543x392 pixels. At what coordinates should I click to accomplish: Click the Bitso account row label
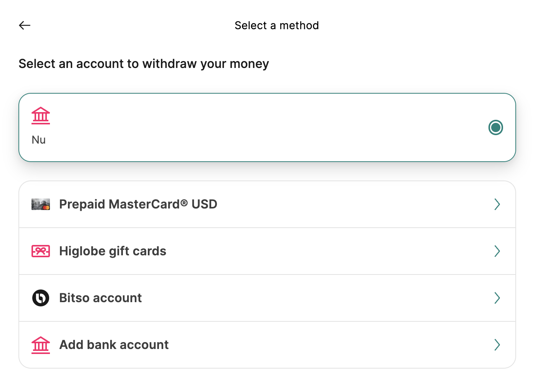tap(101, 298)
